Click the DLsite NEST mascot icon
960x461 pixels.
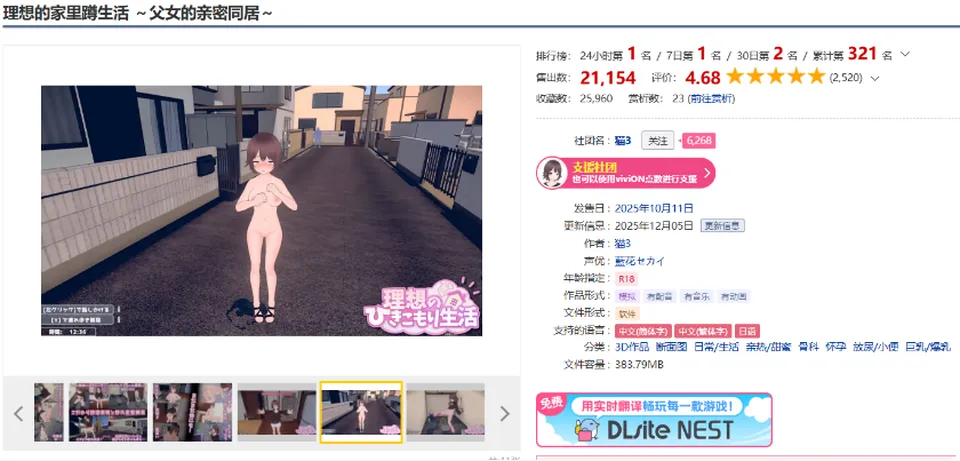588,429
